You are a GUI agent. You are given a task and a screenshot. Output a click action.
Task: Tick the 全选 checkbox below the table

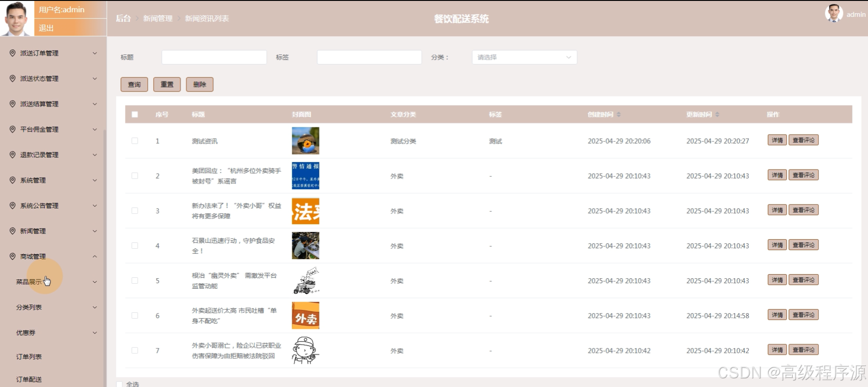tap(119, 384)
